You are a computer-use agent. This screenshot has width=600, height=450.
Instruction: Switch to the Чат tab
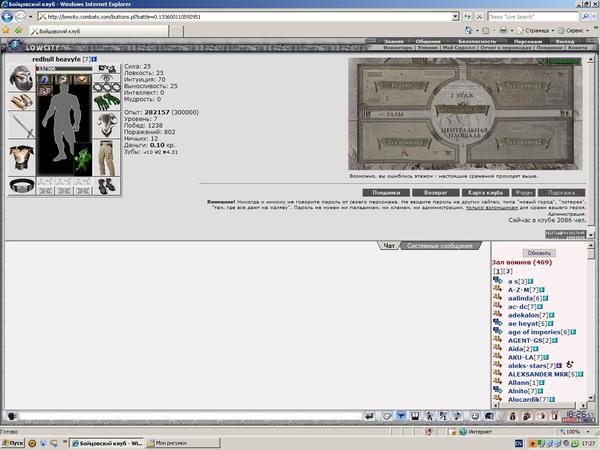pyautogui.click(x=389, y=246)
